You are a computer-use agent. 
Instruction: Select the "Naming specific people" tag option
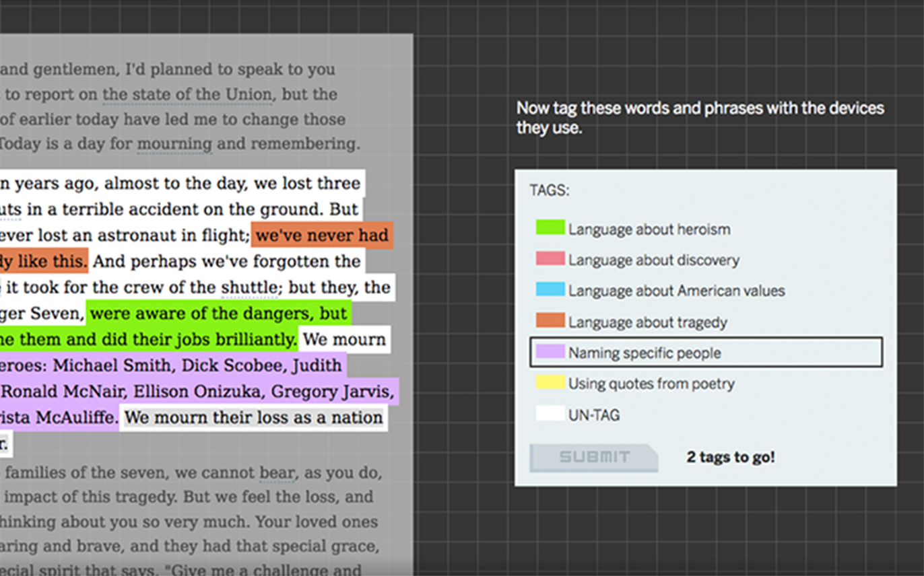click(644, 353)
